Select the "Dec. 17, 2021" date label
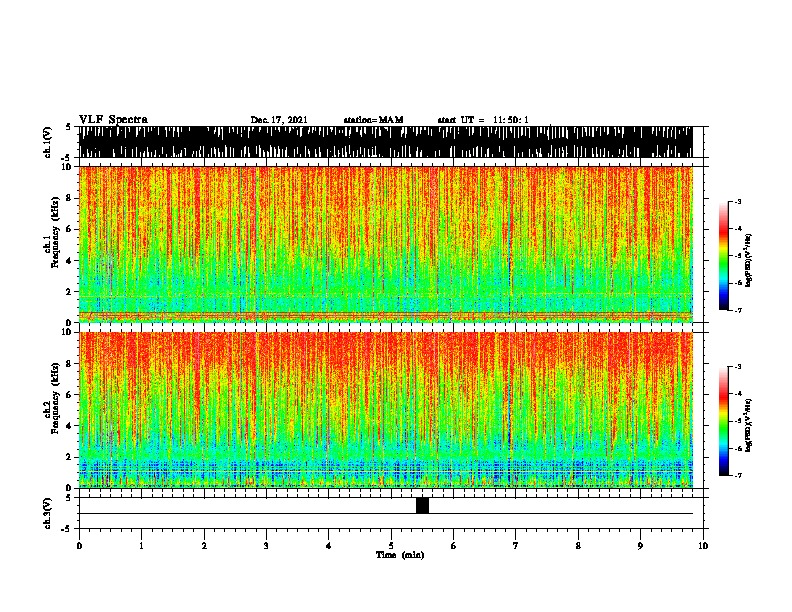 (x=279, y=120)
